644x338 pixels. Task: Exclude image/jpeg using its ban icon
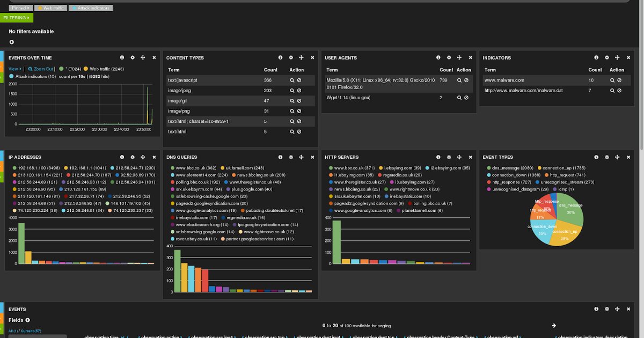click(x=299, y=91)
